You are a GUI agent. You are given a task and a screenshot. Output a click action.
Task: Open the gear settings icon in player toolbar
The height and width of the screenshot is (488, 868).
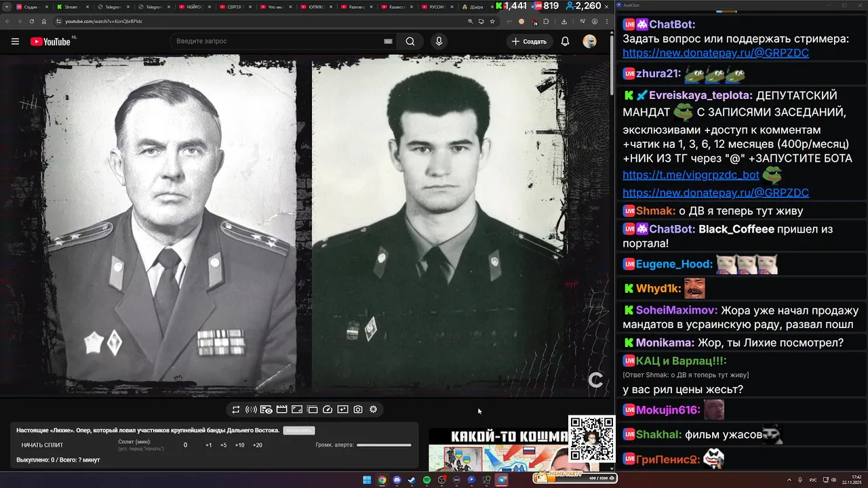click(x=373, y=409)
